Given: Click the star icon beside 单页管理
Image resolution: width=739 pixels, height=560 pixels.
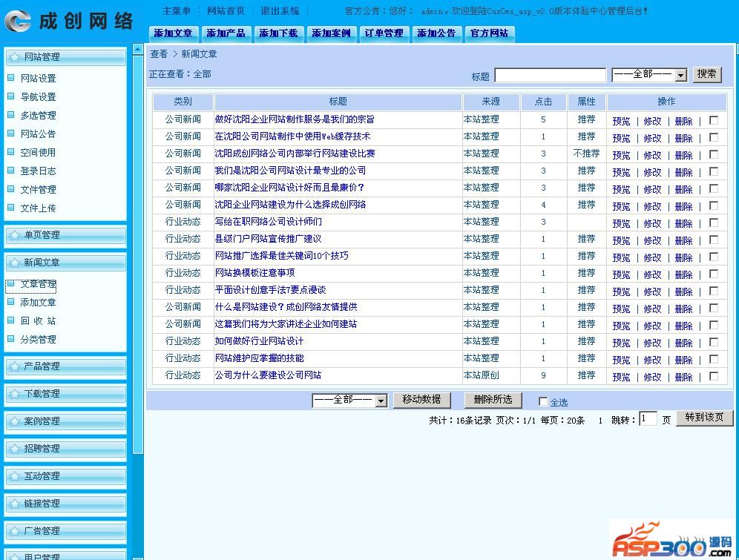Looking at the screenshot, I should tap(14, 235).
